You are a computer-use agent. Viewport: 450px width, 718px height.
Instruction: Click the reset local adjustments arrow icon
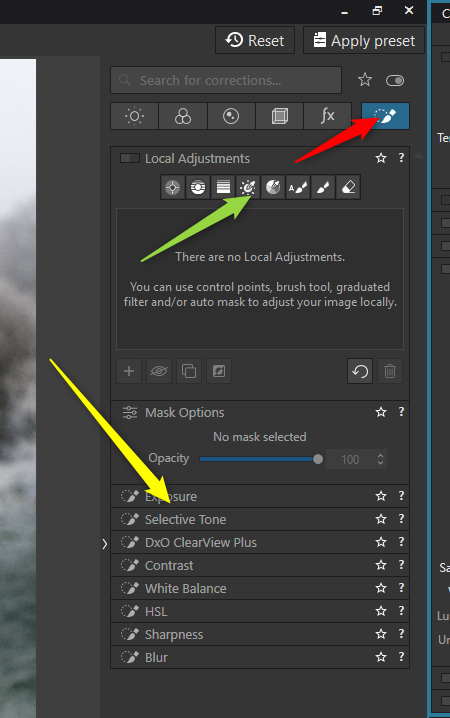click(360, 371)
